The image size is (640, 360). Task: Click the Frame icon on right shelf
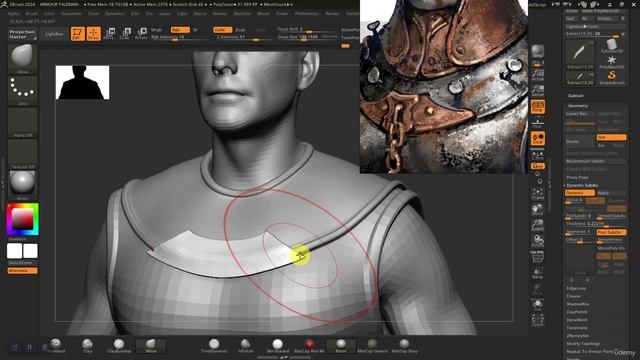538,193
